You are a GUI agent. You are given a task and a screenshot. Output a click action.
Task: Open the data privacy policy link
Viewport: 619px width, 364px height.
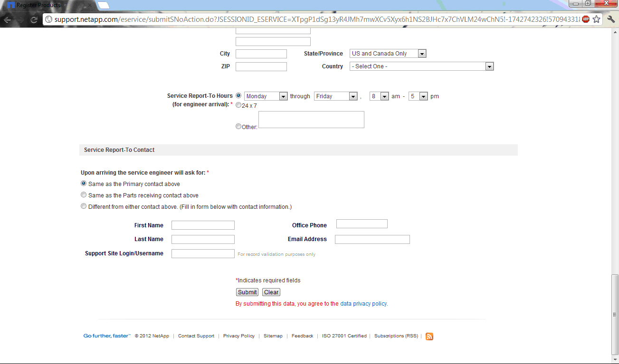point(363,304)
